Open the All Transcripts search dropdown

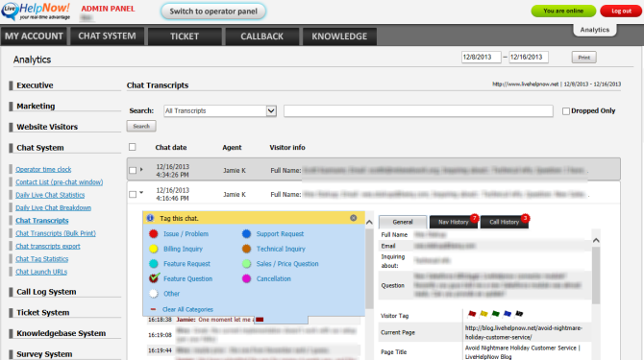[x=220, y=110]
